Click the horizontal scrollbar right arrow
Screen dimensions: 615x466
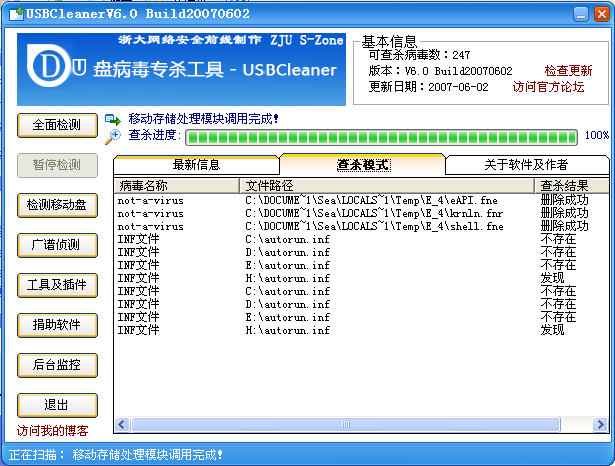click(600, 424)
